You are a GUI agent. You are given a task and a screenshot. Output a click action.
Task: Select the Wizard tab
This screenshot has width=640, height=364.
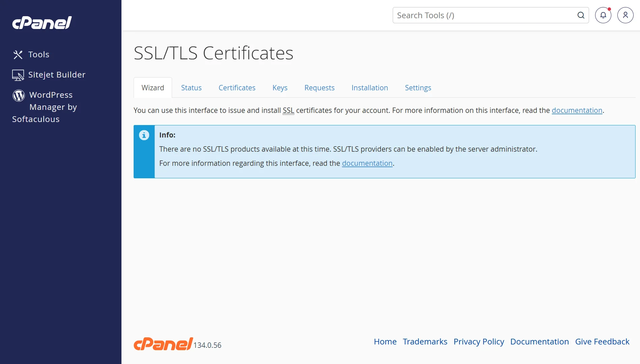point(153,88)
